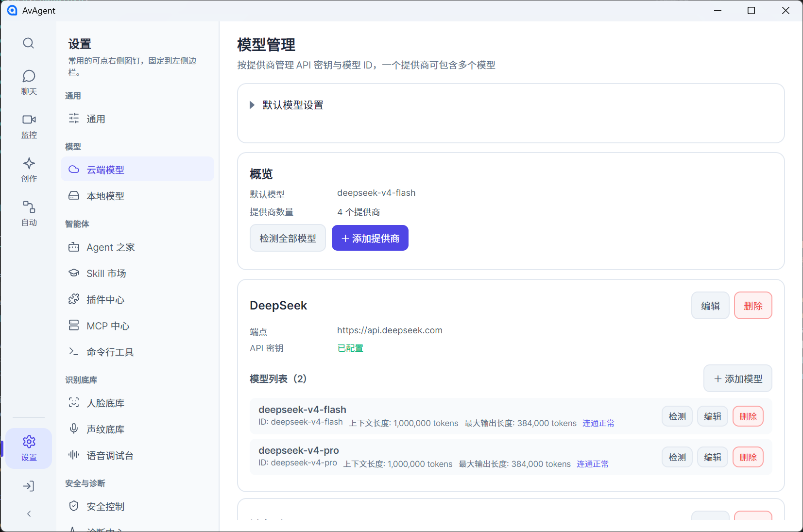
Task: Open 声纹底库 page
Action: [137, 429]
